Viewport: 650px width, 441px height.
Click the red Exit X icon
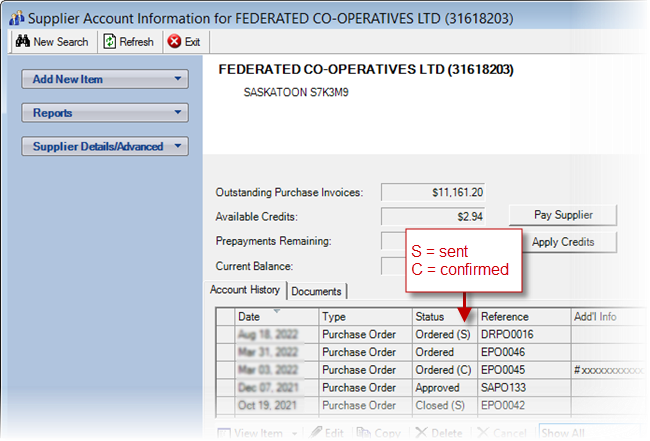coord(174,41)
